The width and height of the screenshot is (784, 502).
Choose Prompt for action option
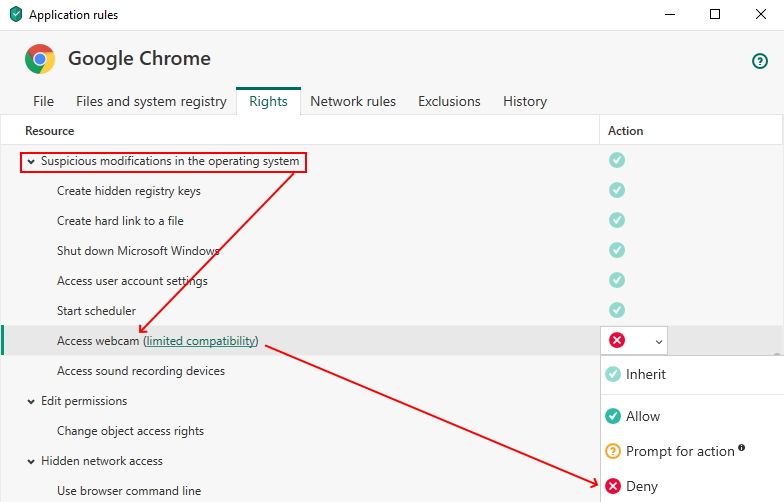click(692, 451)
